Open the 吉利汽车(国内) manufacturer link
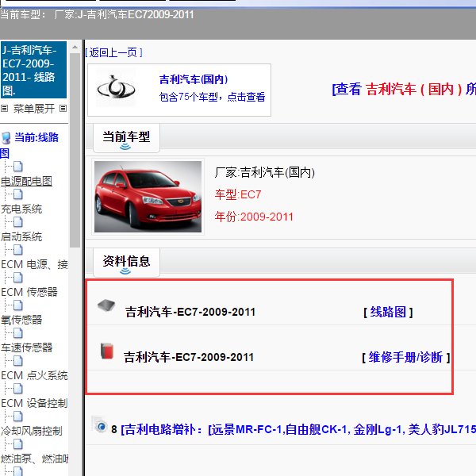 tap(194, 79)
